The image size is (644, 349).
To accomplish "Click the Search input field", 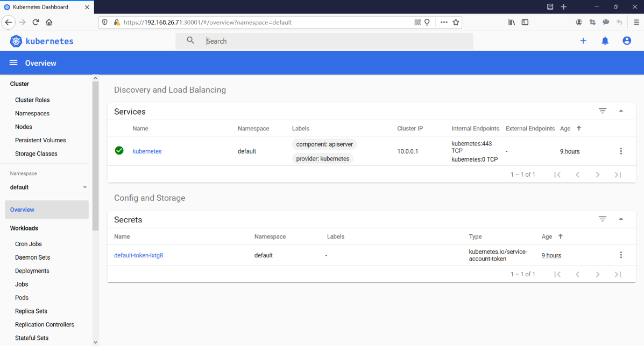I will point(324,41).
